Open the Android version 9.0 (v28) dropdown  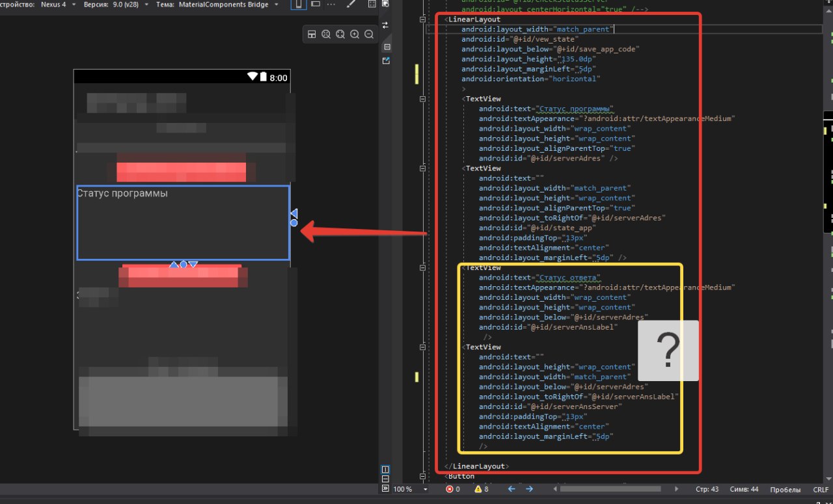[x=117, y=5]
